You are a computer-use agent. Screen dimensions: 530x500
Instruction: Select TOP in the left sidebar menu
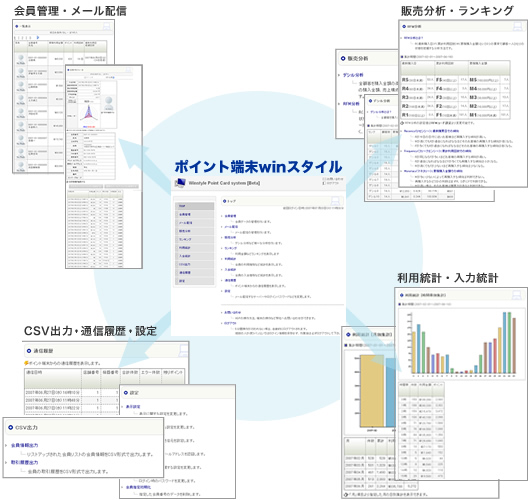click(x=194, y=206)
